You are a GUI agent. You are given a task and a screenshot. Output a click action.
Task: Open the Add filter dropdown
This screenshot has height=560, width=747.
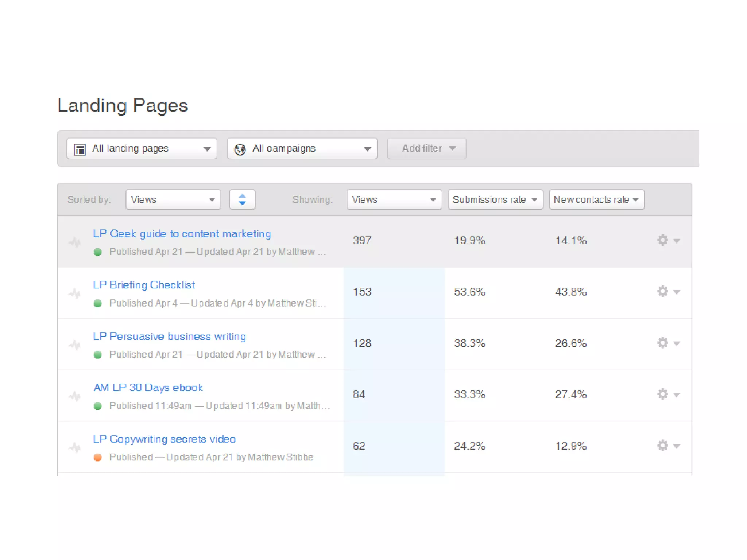(426, 148)
